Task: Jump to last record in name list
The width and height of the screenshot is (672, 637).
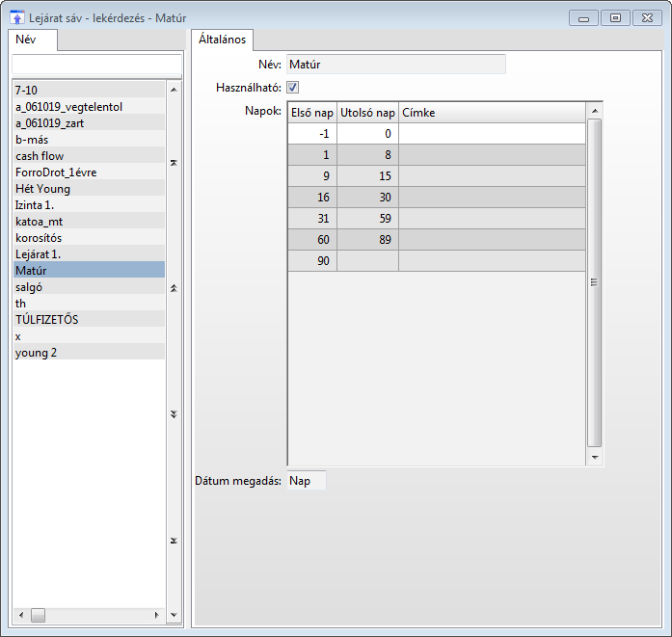Action: click(x=174, y=541)
